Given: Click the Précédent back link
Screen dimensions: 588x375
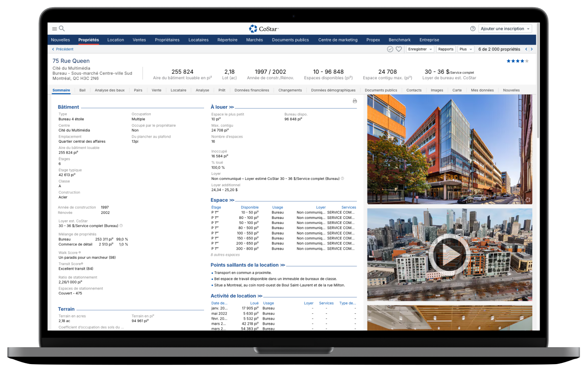Looking at the screenshot, I should click(63, 49).
